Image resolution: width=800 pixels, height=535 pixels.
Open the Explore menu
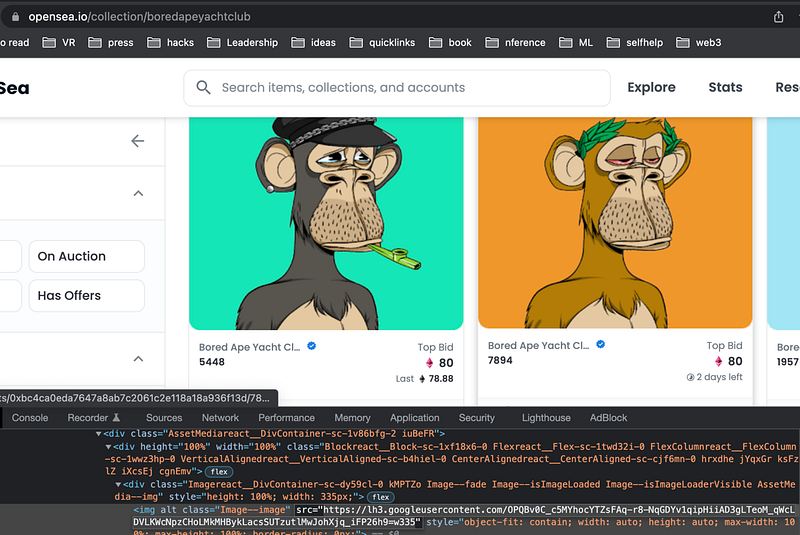(x=651, y=87)
